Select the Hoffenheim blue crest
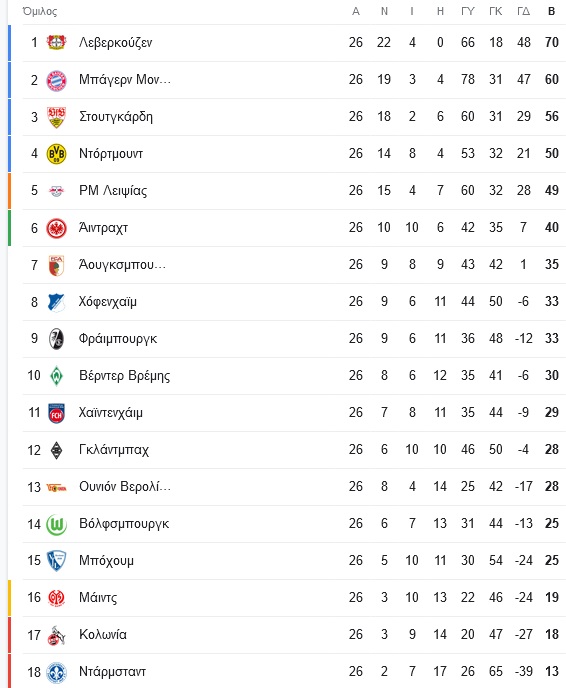 click(x=56, y=302)
